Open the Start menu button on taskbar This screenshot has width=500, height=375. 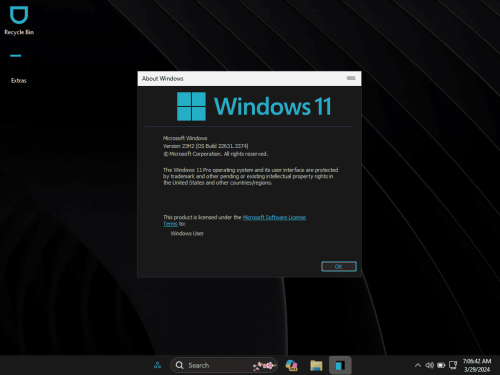tap(157, 365)
